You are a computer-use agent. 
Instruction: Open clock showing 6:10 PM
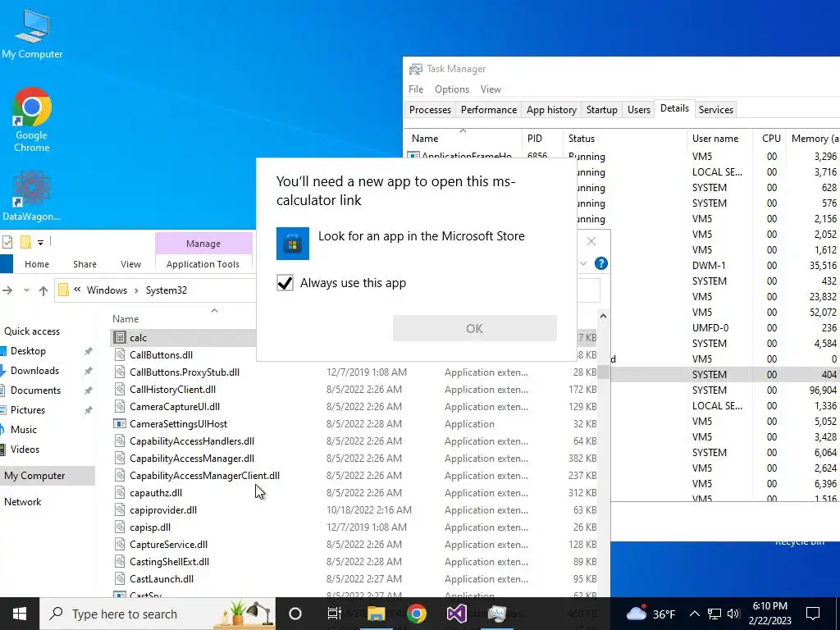(x=769, y=614)
